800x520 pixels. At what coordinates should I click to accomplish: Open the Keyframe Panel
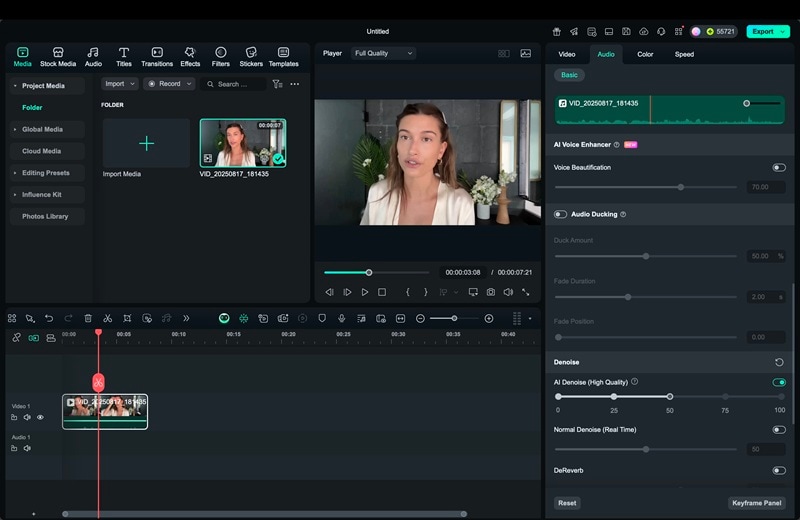(x=757, y=503)
